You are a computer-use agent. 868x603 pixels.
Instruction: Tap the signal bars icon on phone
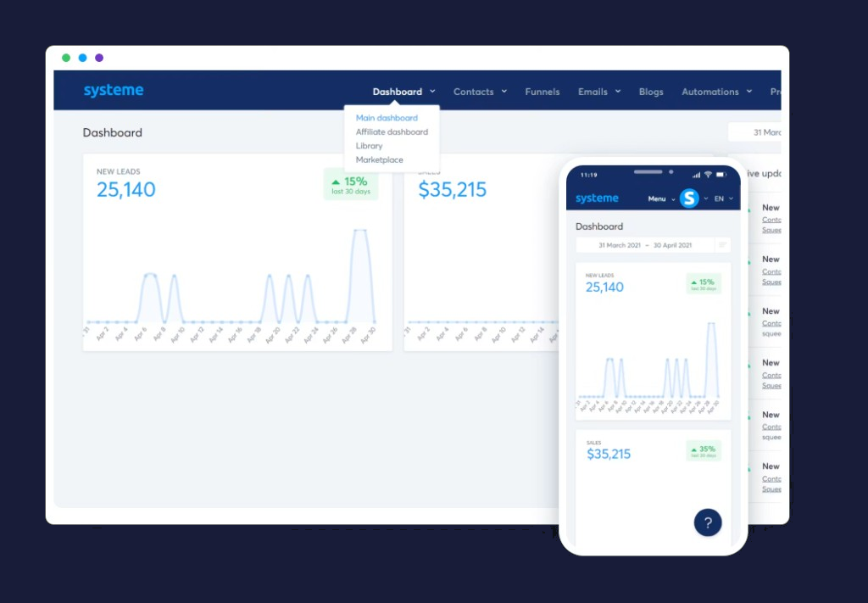point(697,175)
